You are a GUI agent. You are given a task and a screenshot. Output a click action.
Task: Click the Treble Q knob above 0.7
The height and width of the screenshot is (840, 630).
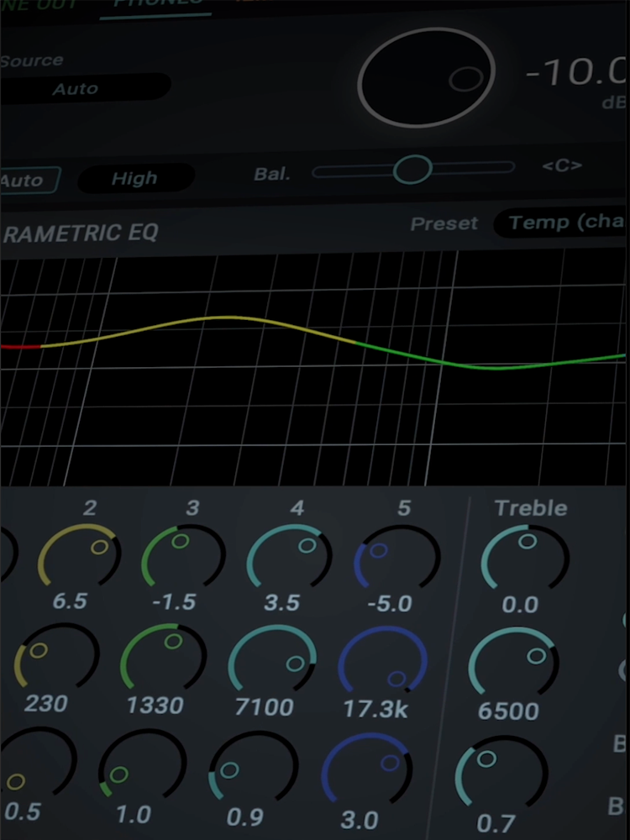(x=501, y=770)
